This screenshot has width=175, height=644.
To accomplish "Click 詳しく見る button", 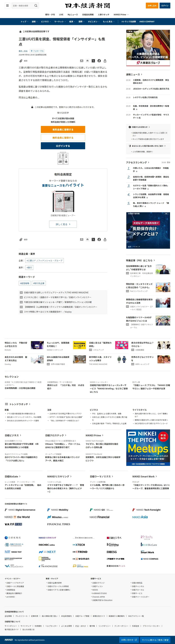I will point(63,224).
